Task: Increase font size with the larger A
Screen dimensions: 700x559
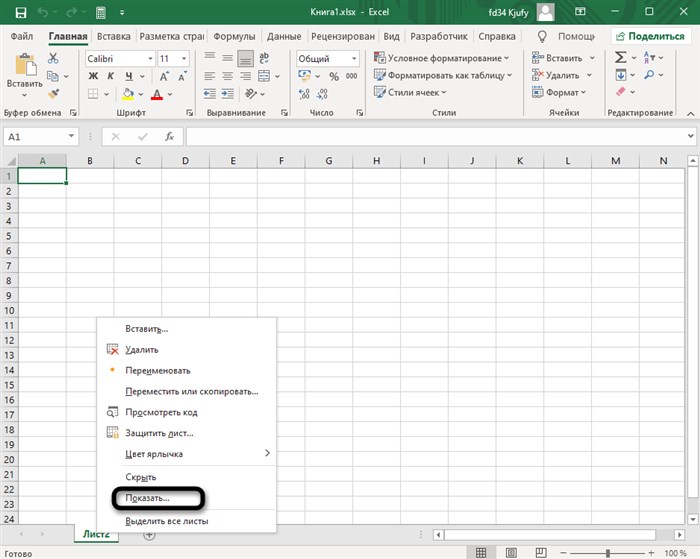Action: pos(164,76)
